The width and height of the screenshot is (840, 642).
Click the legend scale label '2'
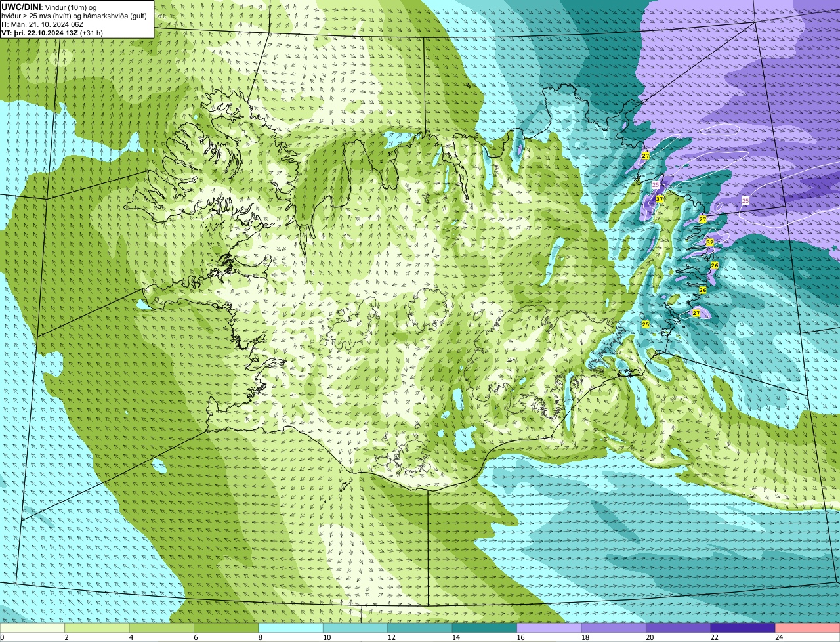coord(66,637)
